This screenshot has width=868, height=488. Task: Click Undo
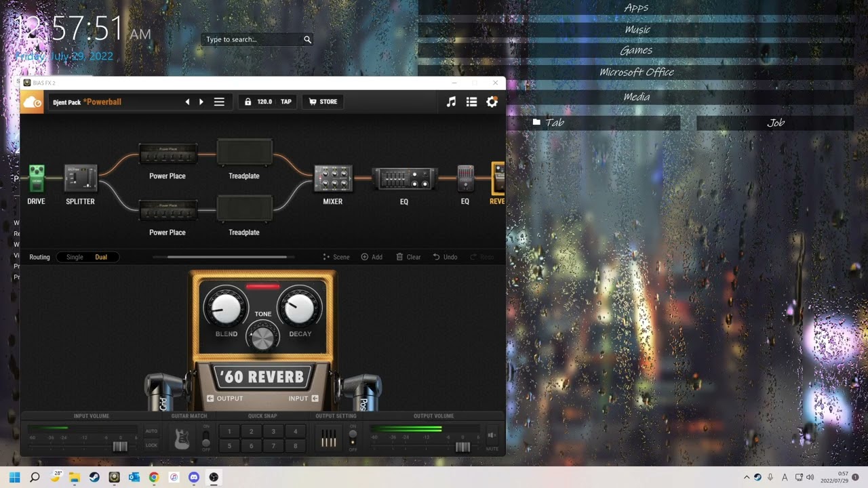(x=445, y=257)
